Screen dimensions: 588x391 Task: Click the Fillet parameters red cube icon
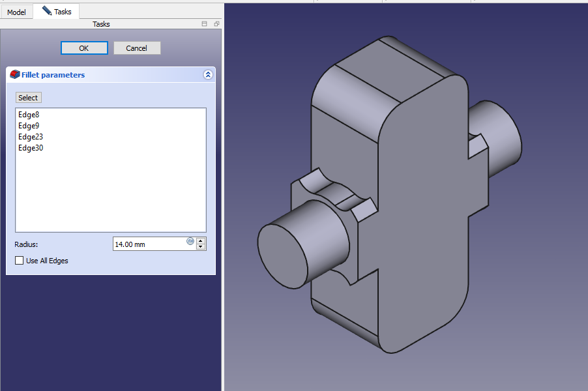(x=14, y=74)
